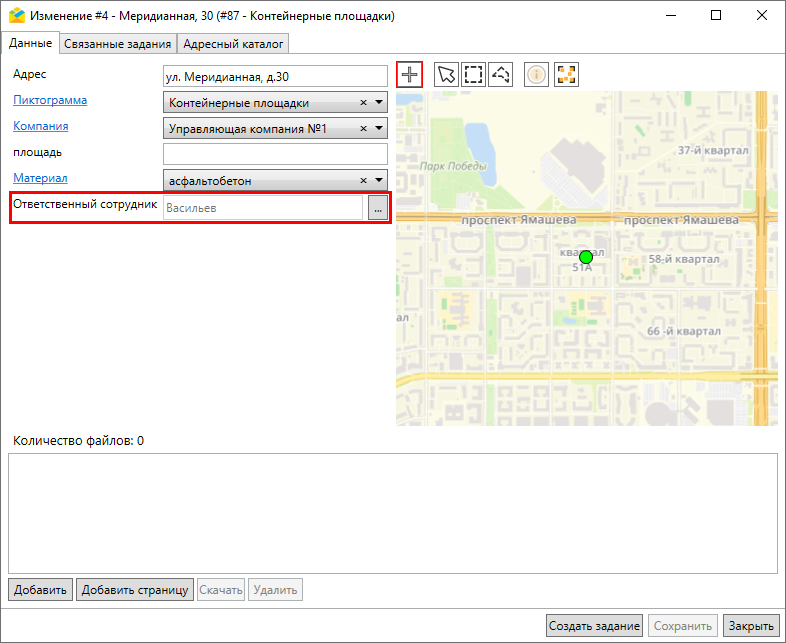This screenshot has width=786, height=643.
Task: Open the Адресный каталог tab
Action: pyautogui.click(x=234, y=43)
